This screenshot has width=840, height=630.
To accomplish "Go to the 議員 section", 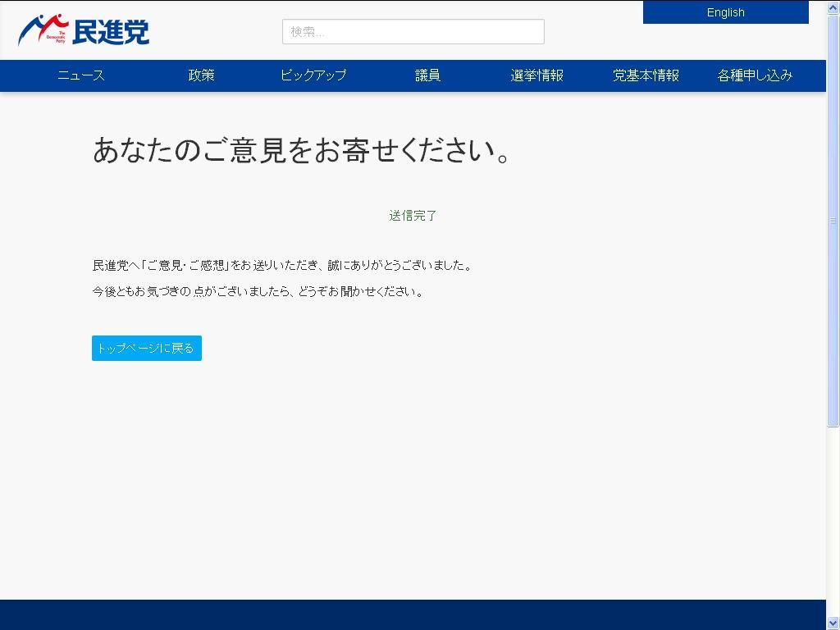I will click(x=427, y=75).
